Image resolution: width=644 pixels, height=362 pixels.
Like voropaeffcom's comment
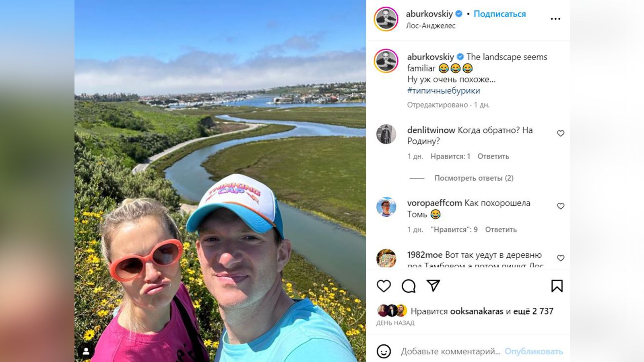click(x=561, y=206)
